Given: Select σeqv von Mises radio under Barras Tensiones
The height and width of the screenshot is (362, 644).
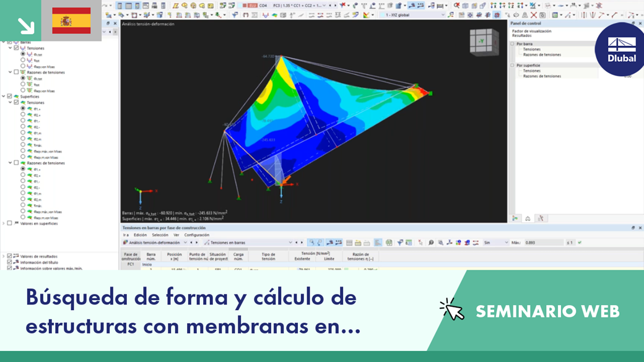Looking at the screenshot, I should pyautogui.click(x=23, y=66).
